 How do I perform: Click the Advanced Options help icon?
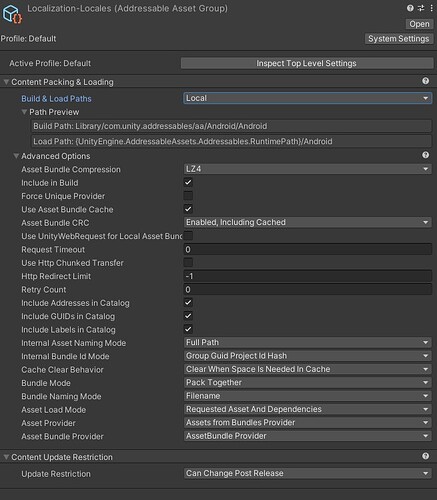(x=425, y=155)
